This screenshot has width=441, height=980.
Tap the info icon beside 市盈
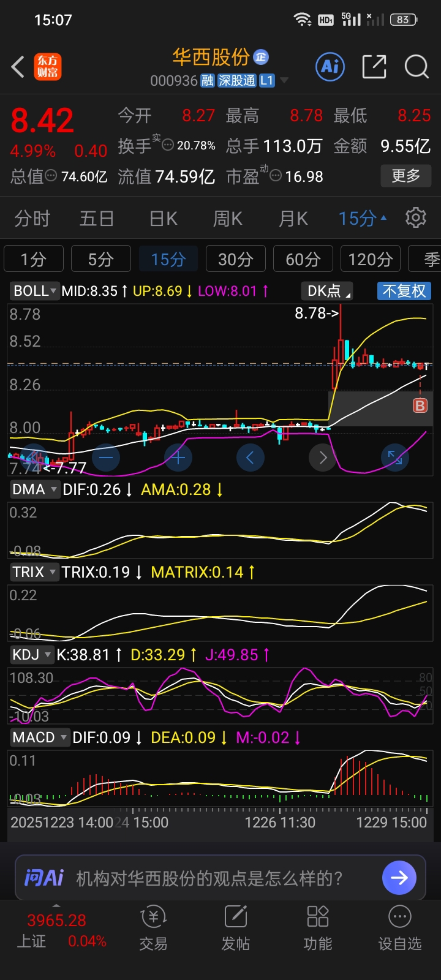[x=276, y=176]
